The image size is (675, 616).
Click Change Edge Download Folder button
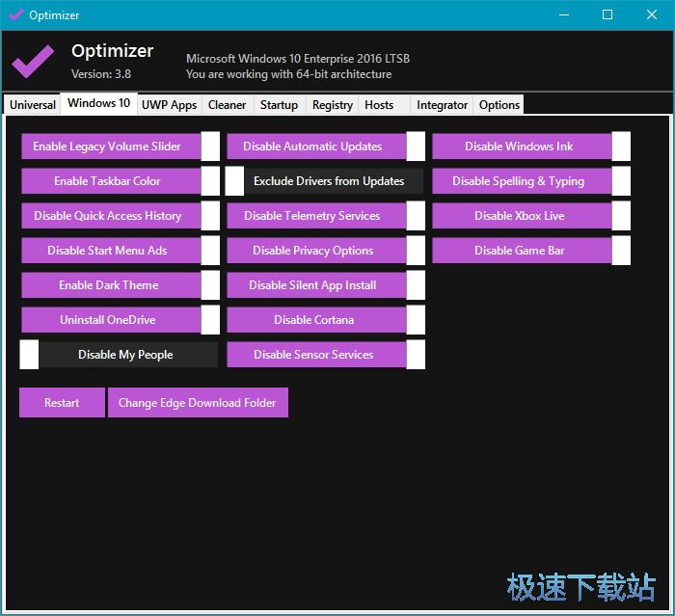[197, 403]
